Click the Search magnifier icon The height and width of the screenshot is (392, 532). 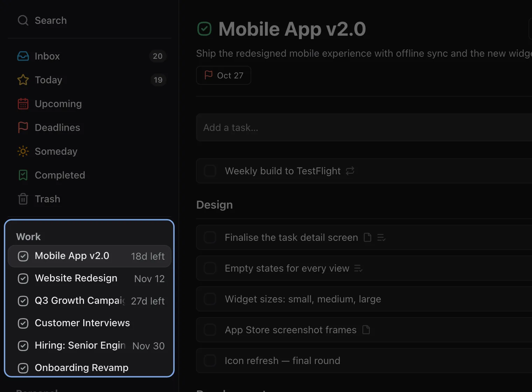point(23,20)
